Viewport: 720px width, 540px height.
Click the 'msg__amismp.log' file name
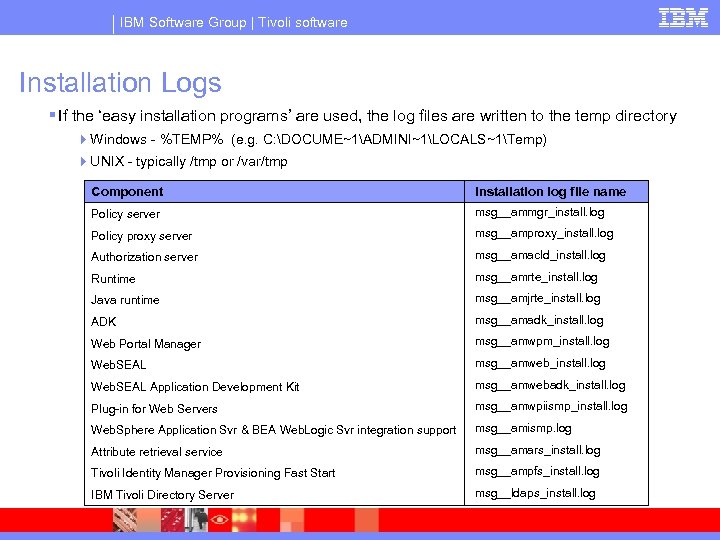[523, 428]
